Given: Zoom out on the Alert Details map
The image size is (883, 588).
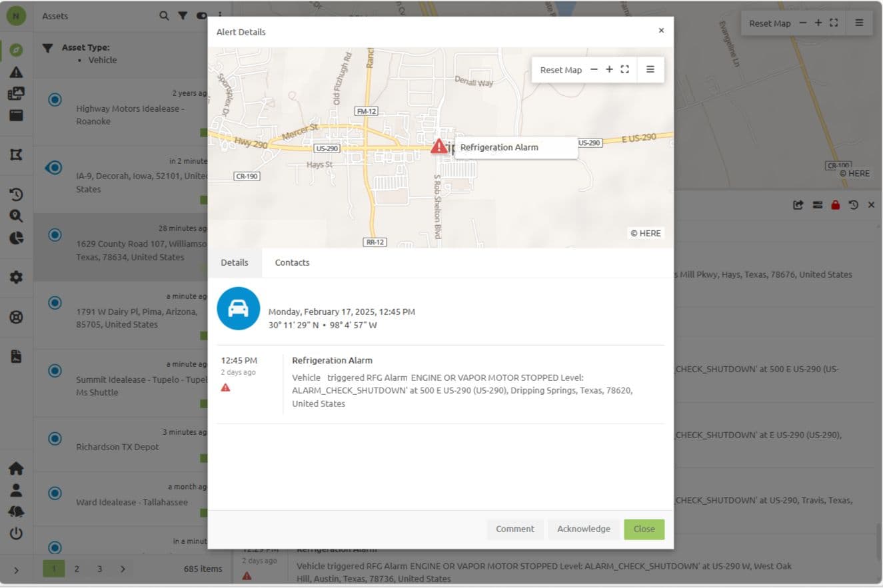Looking at the screenshot, I should tap(594, 70).
